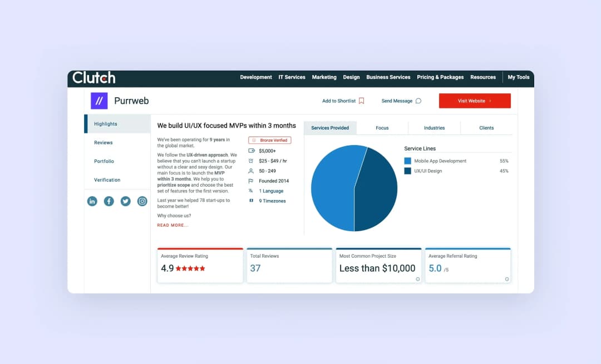Open My Tools menu
This screenshot has height=364, width=601.
pyautogui.click(x=519, y=77)
